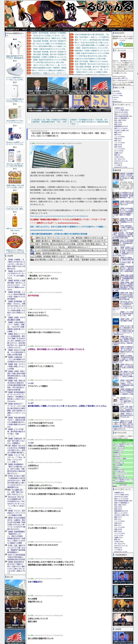Open the だめぽアンテナ nav link

[36, 30]
